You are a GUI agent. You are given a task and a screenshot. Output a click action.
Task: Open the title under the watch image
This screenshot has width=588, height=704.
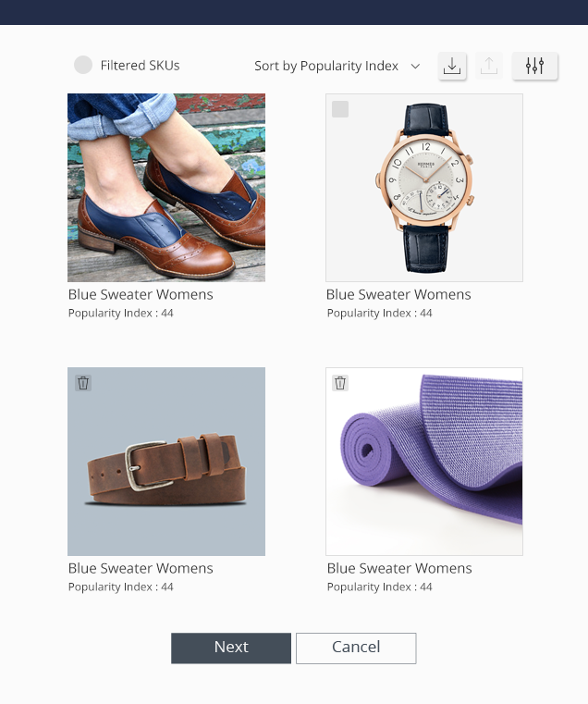pos(398,294)
